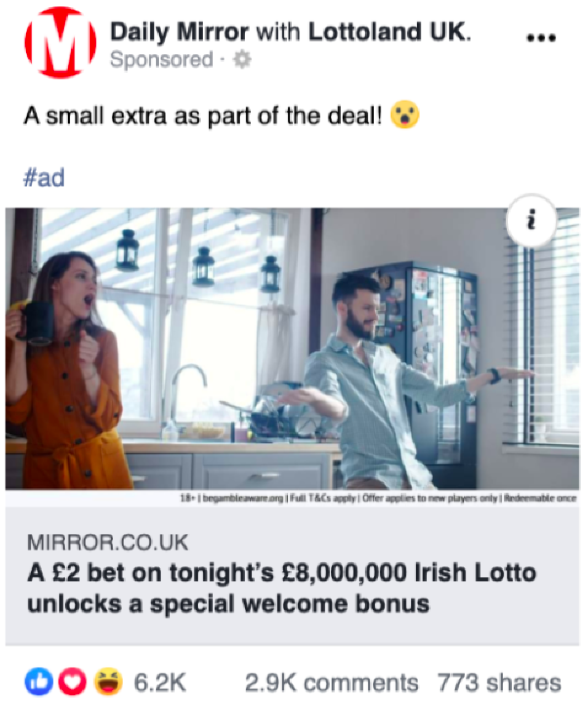The image size is (588, 705).
Task: Click the #ad hashtag
Action: click(44, 178)
